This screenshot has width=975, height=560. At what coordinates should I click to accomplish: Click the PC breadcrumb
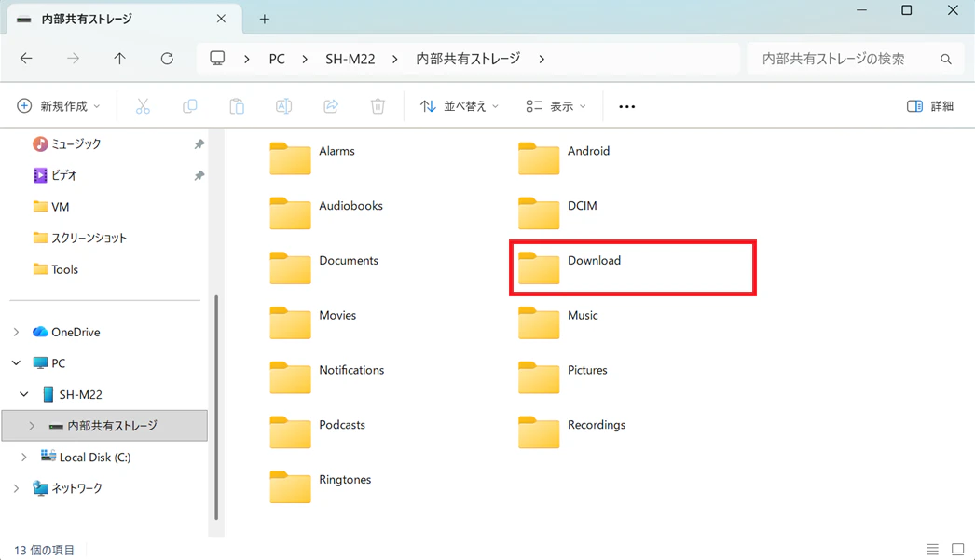[x=277, y=59]
